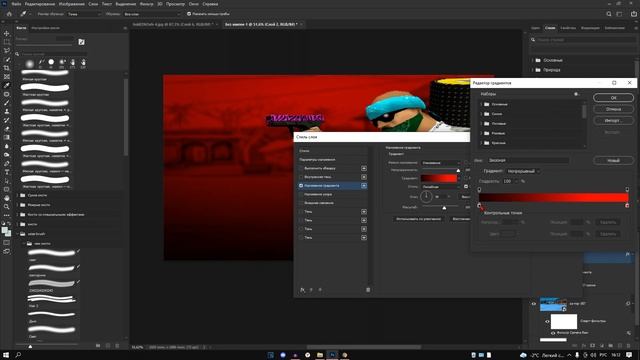Toggle the show sampling ring checkbox

[189, 14]
